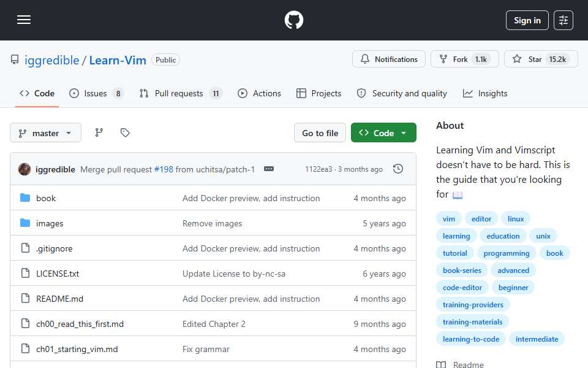Image resolution: width=588 pixels, height=368 pixels.
Task: Select the learning topic tag
Action: coord(456,236)
